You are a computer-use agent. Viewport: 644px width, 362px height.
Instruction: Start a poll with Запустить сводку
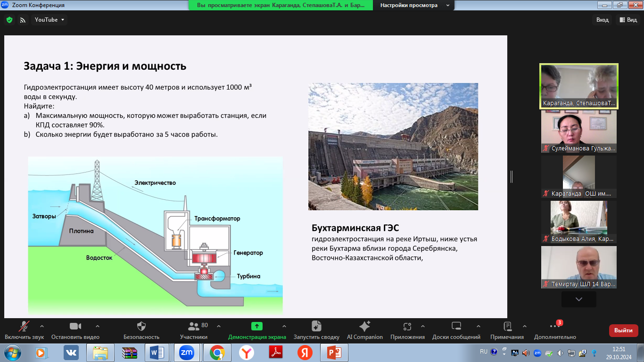316,327
